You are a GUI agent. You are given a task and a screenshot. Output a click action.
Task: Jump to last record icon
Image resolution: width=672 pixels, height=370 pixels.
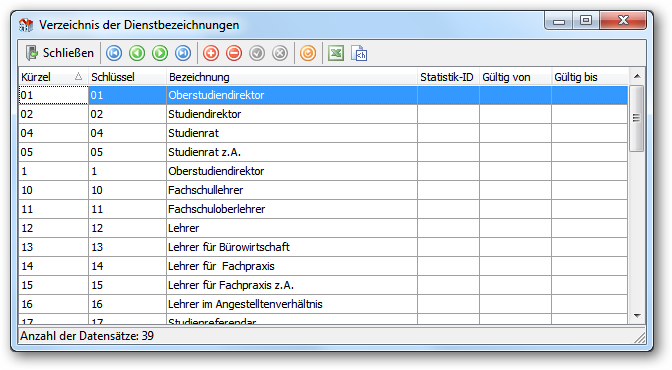coord(183,53)
